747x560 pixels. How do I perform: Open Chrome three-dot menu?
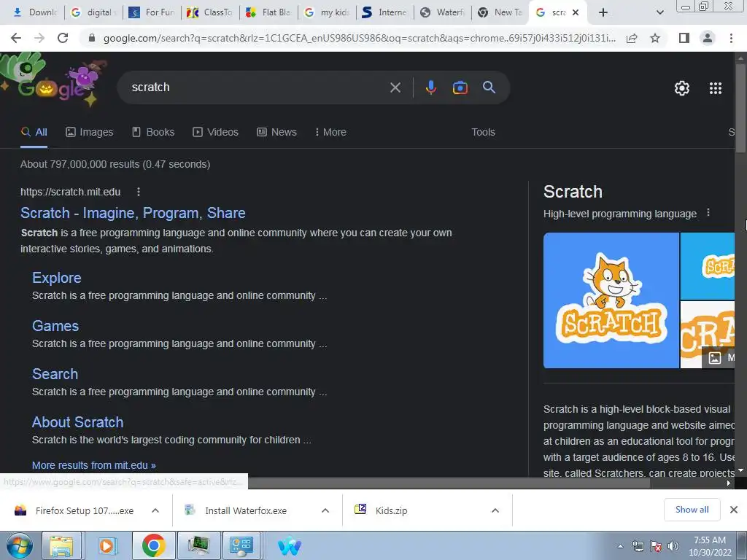pyautogui.click(x=731, y=38)
